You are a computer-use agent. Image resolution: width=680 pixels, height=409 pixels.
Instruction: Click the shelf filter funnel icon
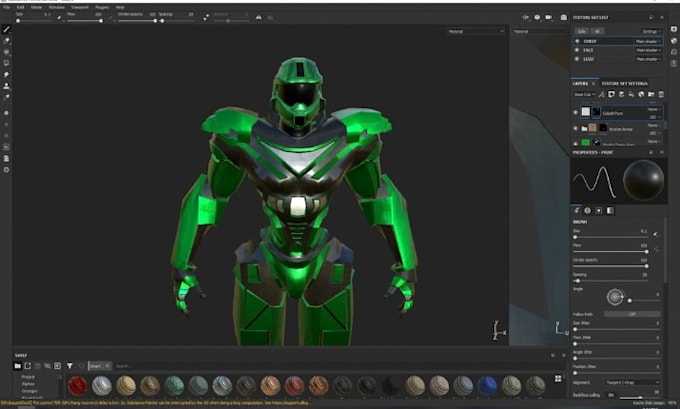click(69, 366)
